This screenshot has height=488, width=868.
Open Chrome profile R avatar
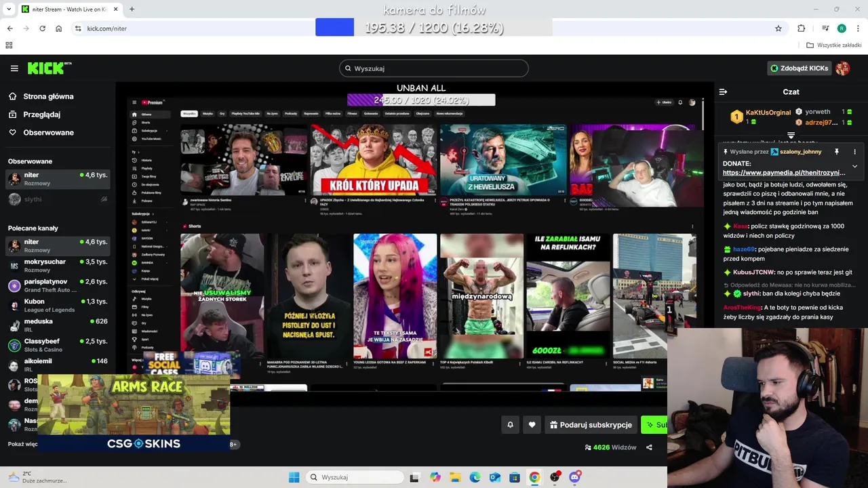pyautogui.click(x=842, y=28)
